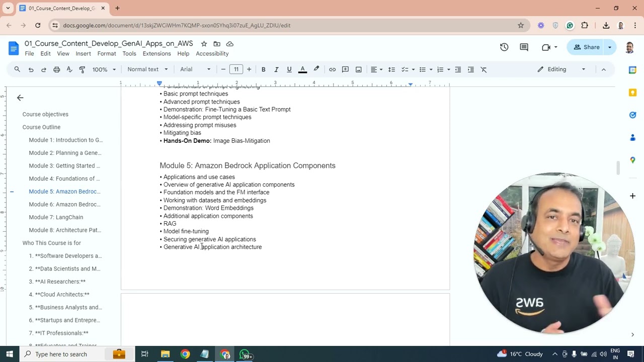Image resolution: width=644 pixels, height=362 pixels.
Task: Toggle underline formatting
Action: click(289, 69)
